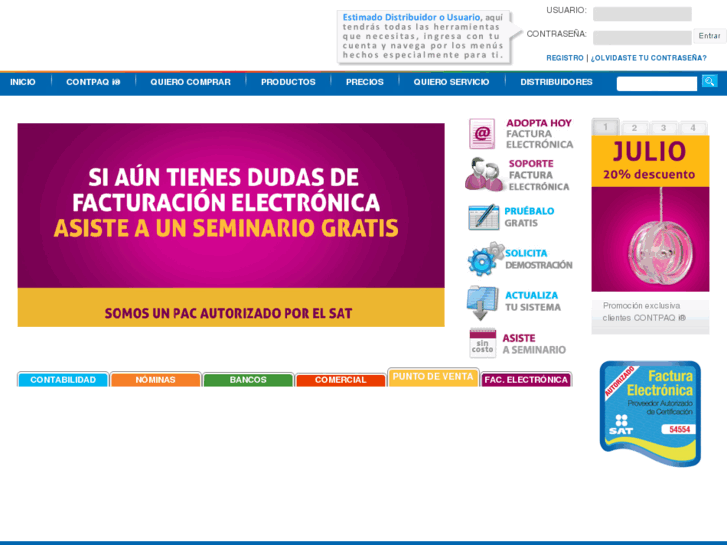The height and width of the screenshot is (545, 727).
Task: Switch to promotion slide tab 4
Action: click(693, 128)
